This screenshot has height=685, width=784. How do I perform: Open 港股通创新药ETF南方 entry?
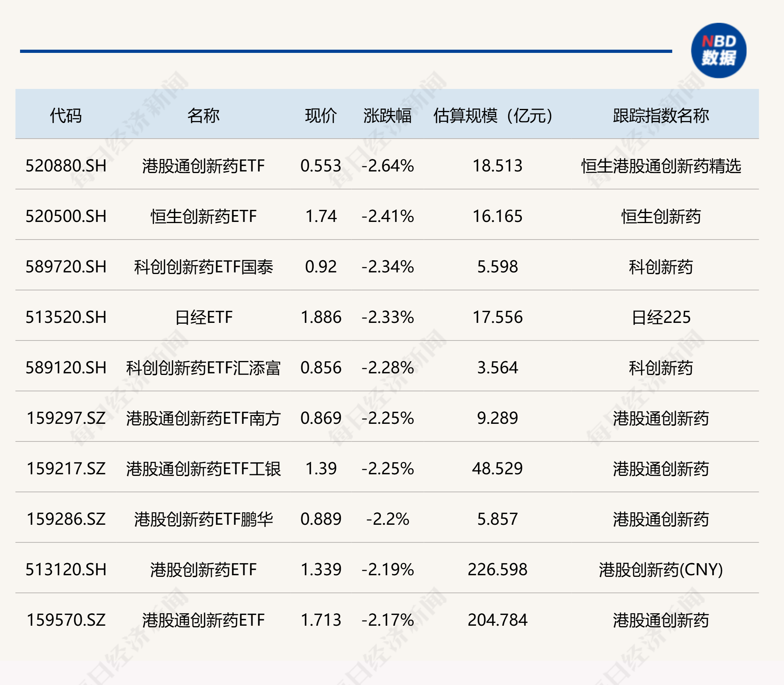coord(203,418)
